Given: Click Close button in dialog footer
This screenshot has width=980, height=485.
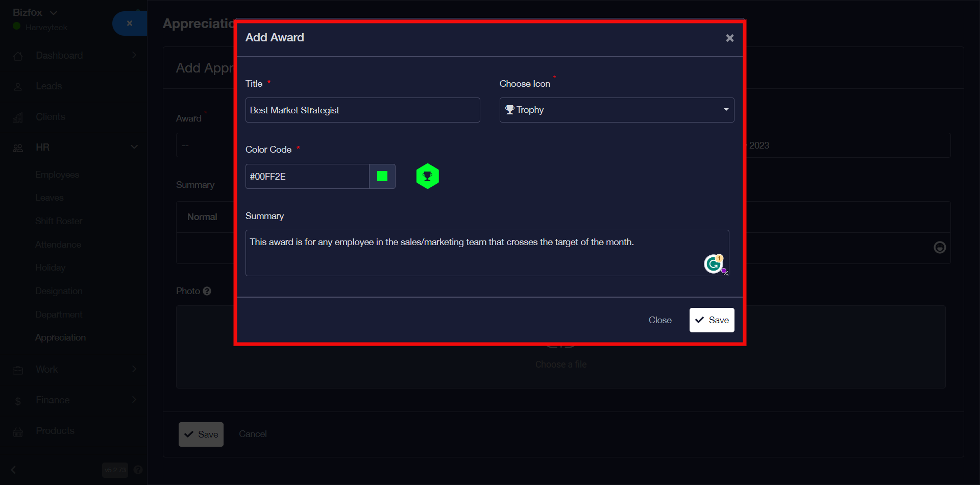Looking at the screenshot, I should 659,320.
